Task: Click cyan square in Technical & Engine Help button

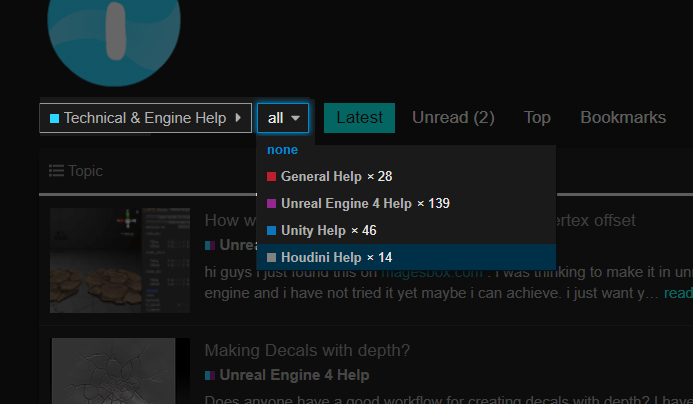Action: click(x=54, y=118)
